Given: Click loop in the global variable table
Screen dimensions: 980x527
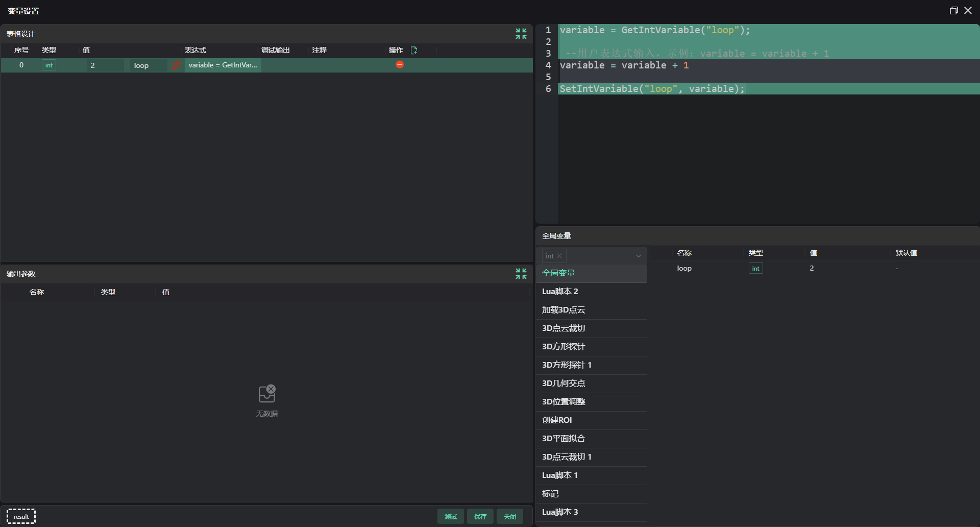Looking at the screenshot, I should click(x=684, y=268).
